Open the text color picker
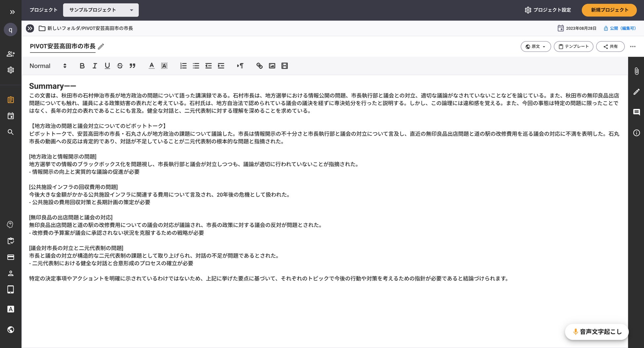The width and height of the screenshot is (644, 348). coord(152,66)
